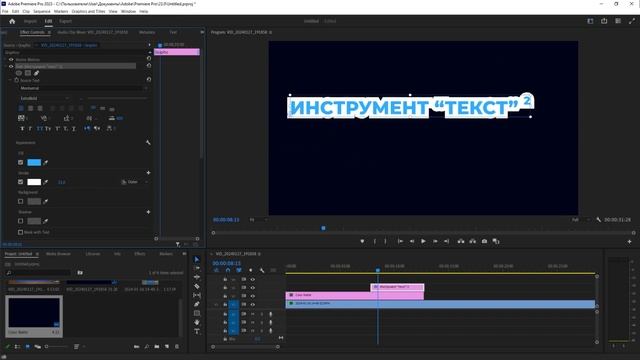The width and height of the screenshot is (640, 360).
Task: Open the font style ExtraBold dropdown
Action: [44, 98]
